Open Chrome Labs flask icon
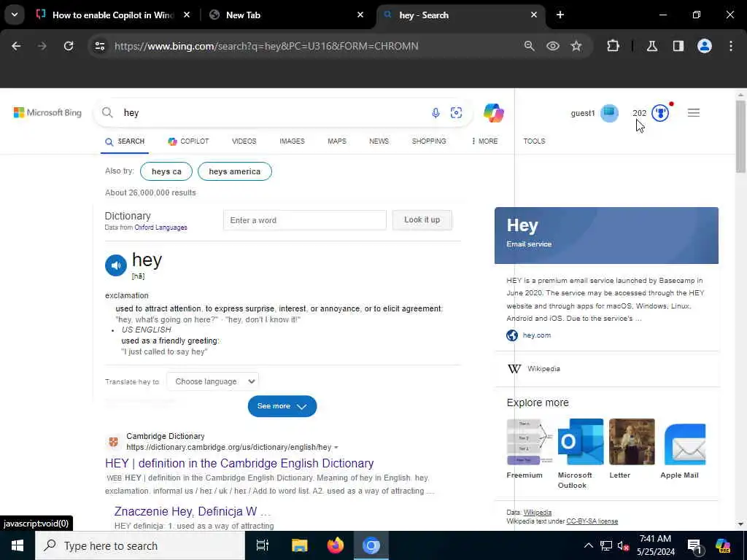Screen dimensions: 747x560 pos(651,46)
